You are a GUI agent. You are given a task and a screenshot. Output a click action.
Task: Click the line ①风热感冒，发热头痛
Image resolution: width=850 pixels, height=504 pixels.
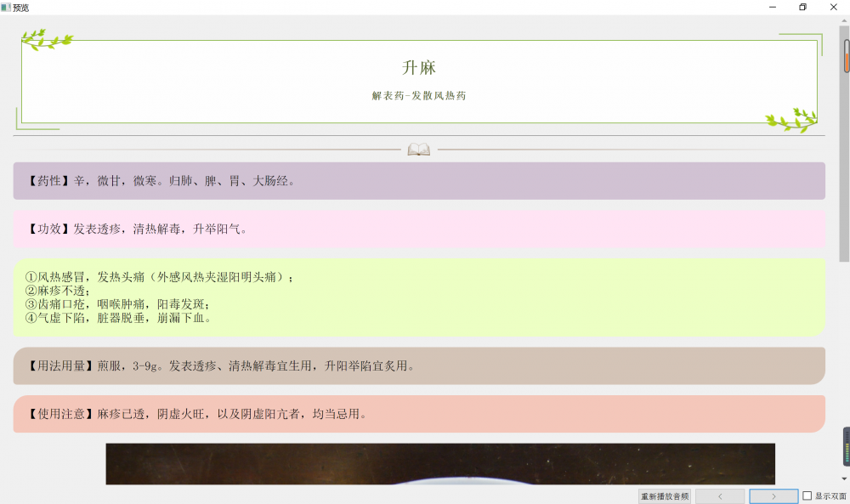[160, 277]
